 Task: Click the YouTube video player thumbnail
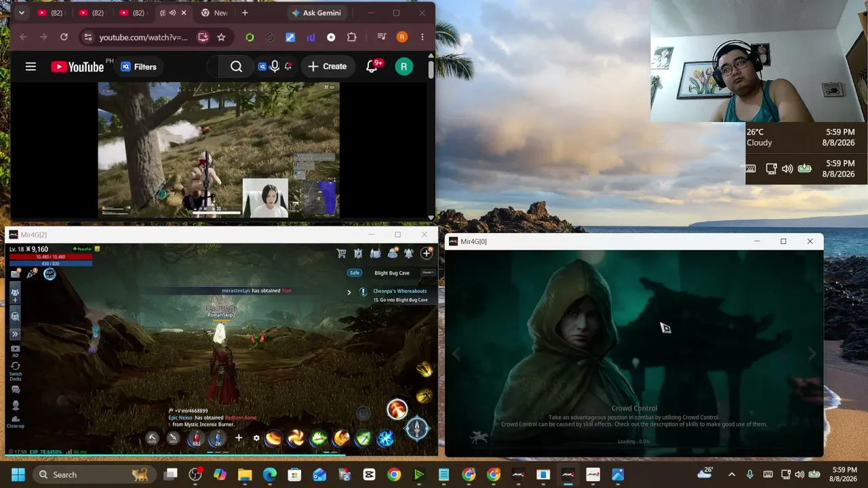tap(218, 149)
